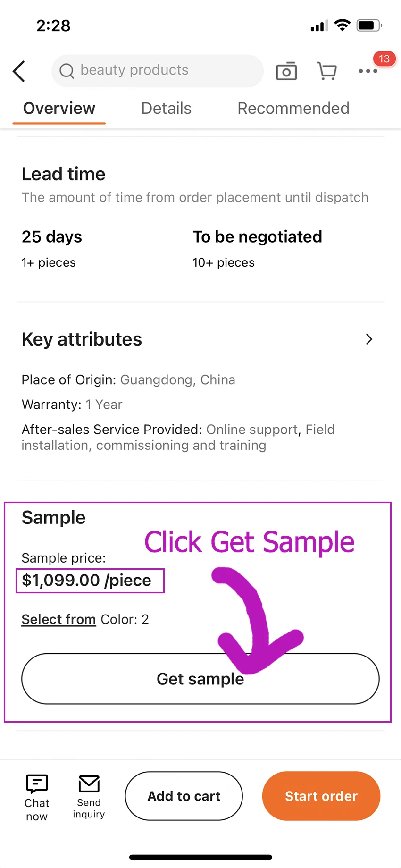
Task: Switch to the Details tab
Action: click(166, 108)
